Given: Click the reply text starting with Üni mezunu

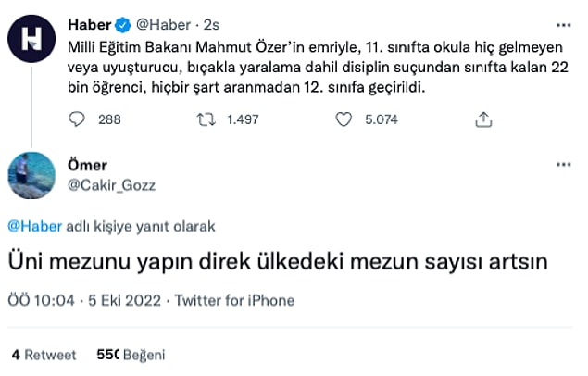Looking at the screenshot, I should (x=278, y=262).
